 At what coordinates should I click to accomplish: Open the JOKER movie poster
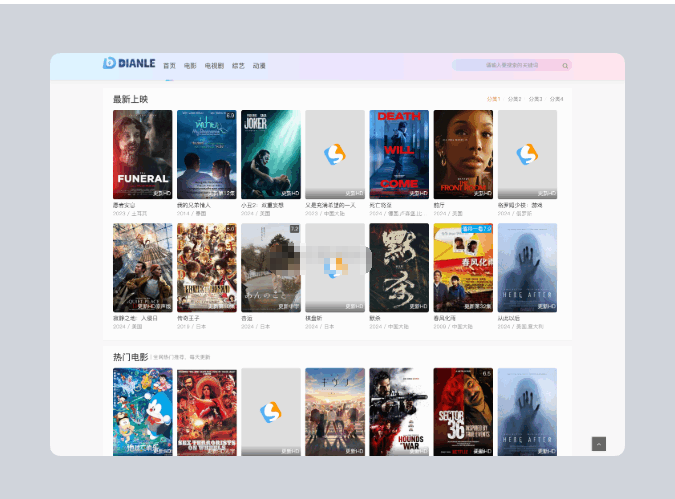pyautogui.click(x=271, y=155)
